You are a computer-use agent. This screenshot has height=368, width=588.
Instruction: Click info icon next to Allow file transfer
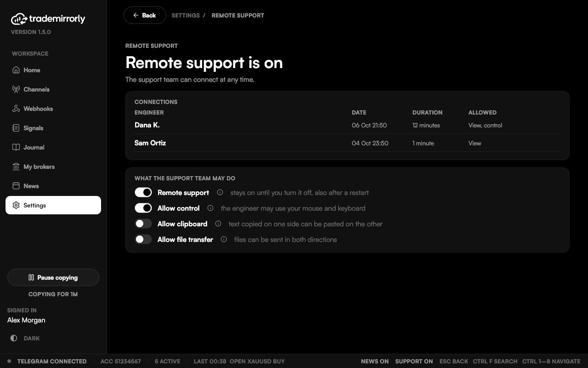click(224, 239)
